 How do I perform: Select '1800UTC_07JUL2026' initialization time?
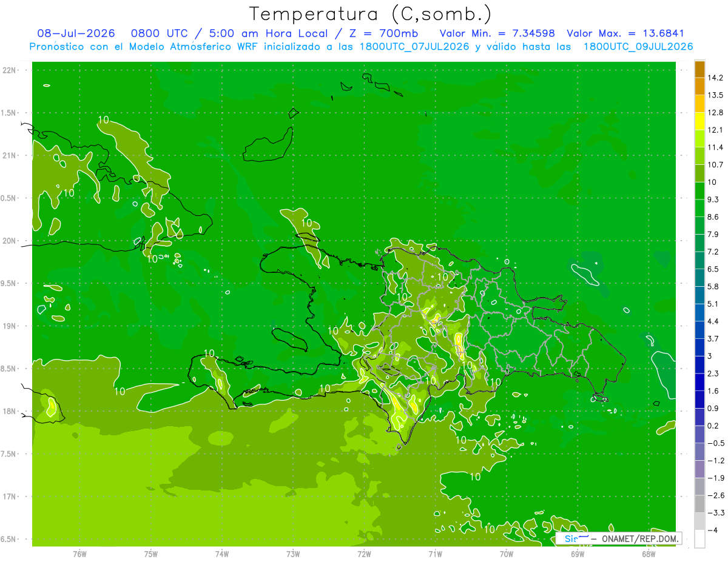(x=411, y=47)
